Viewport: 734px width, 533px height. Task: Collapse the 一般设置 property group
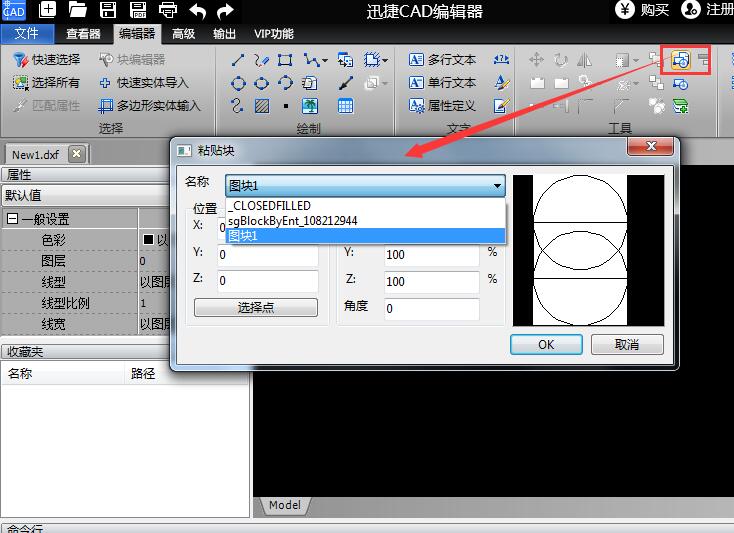pos(13,219)
